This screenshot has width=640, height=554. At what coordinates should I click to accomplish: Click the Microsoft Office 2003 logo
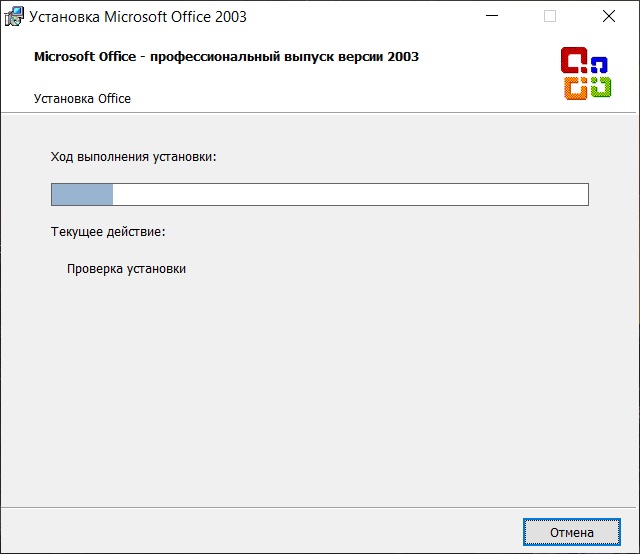[x=586, y=73]
